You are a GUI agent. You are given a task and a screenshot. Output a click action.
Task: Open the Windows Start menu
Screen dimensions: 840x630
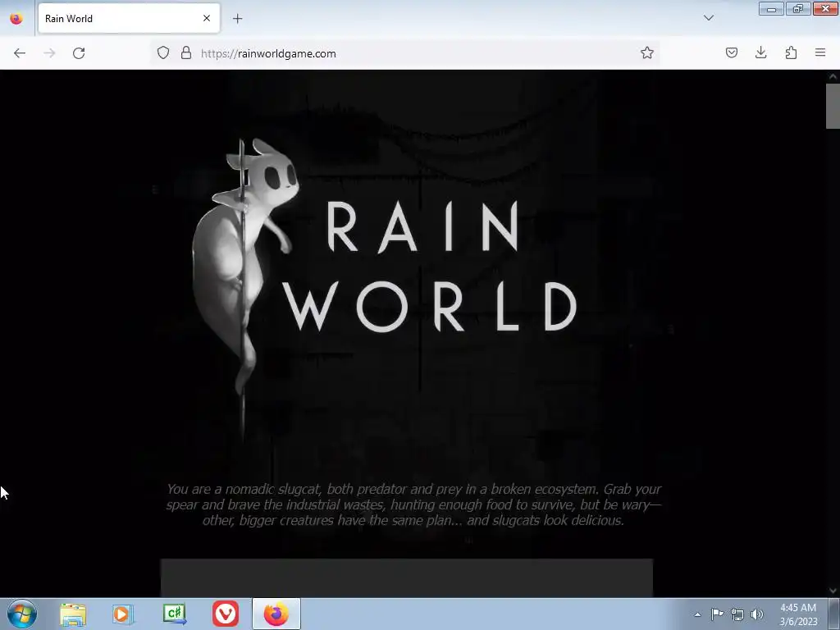[x=22, y=614]
